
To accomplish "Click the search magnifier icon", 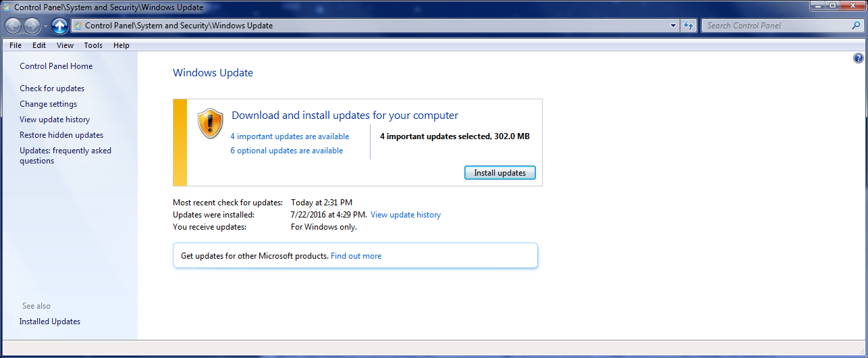I will coord(857,26).
